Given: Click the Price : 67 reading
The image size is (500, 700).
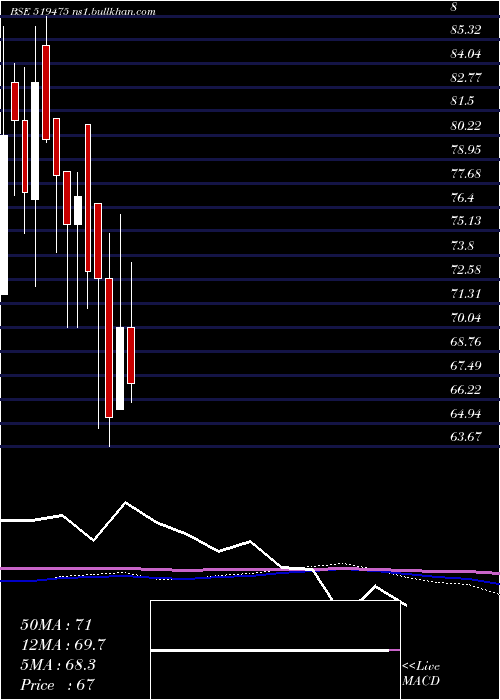Looking at the screenshot, I should point(58,685).
